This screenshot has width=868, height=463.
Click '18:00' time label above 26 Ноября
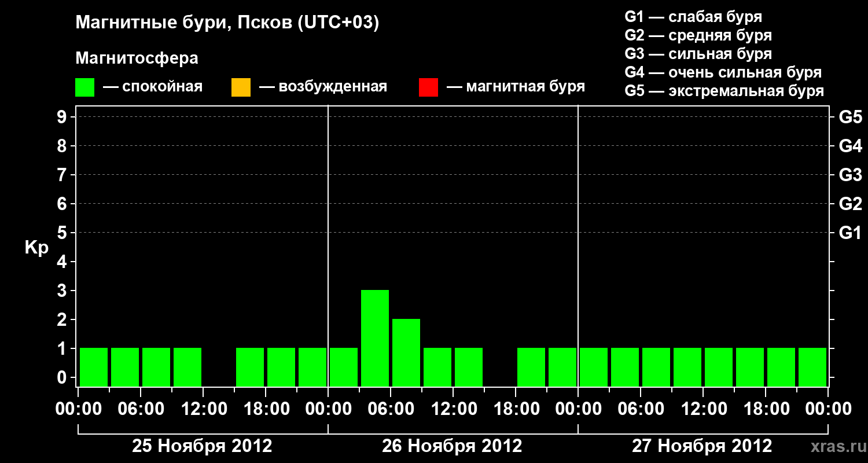(x=516, y=409)
